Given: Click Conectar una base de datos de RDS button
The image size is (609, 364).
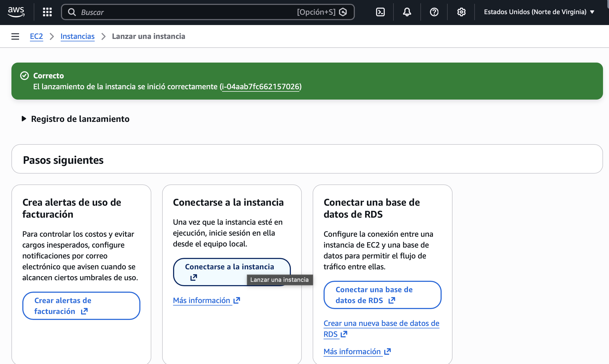Looking at the screenshot, I should 382,295.
